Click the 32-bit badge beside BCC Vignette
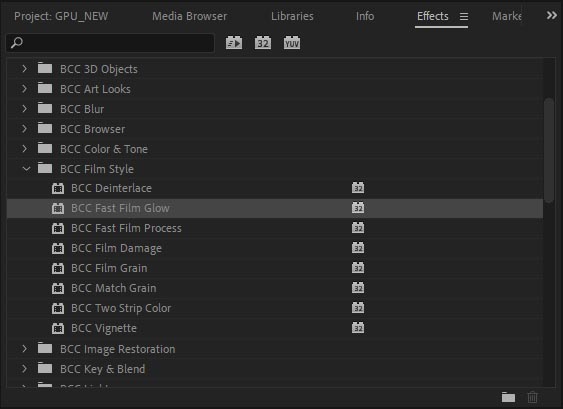The image size is (563, 409). point(358,328)
